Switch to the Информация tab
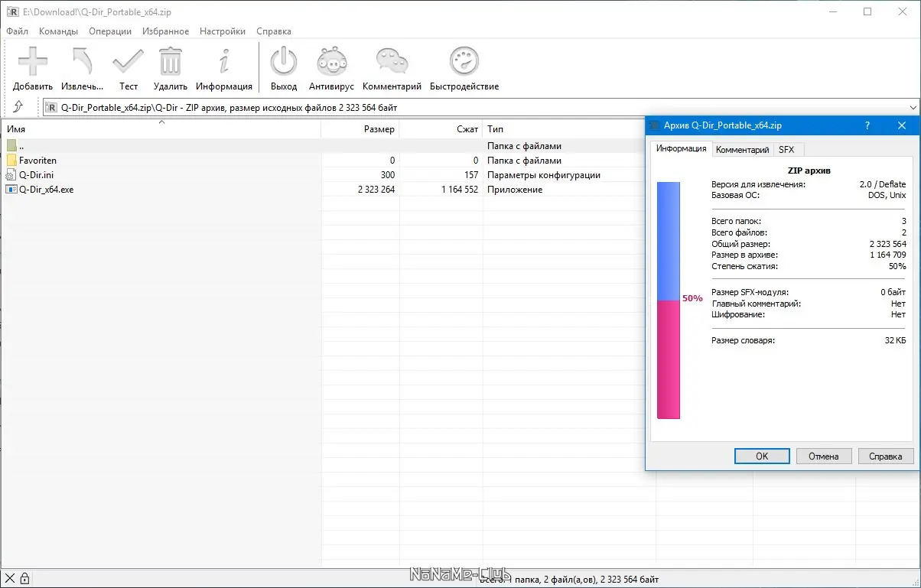This screenshot has width=921, height=588. [682, 148]
